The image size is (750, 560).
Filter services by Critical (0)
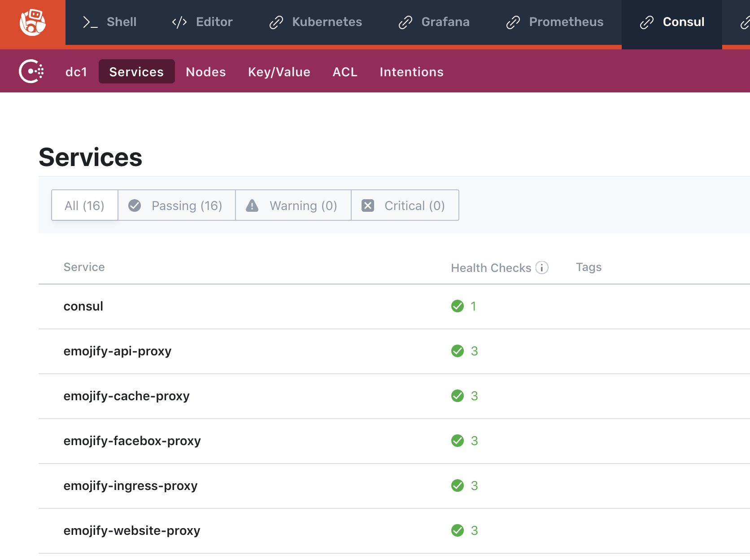click(x=405, y=206)
